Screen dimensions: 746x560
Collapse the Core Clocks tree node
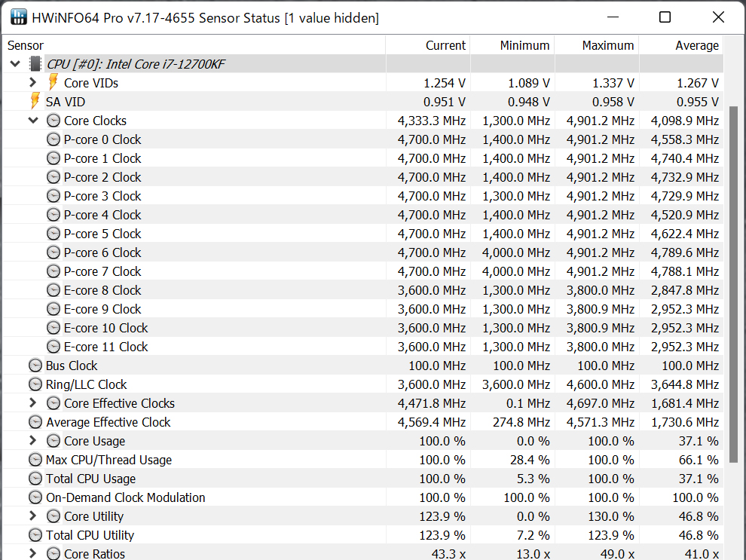pyautogui.click(x=32, y=121)
